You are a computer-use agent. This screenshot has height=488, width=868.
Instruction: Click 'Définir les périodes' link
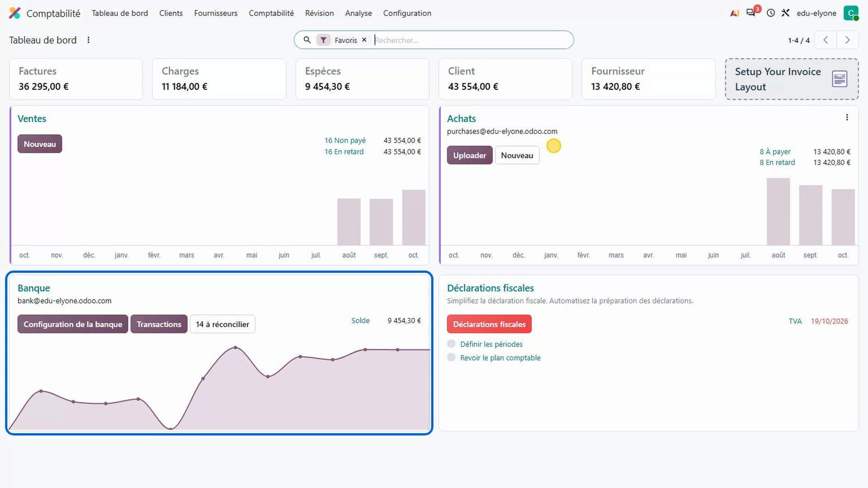[491, 344]
